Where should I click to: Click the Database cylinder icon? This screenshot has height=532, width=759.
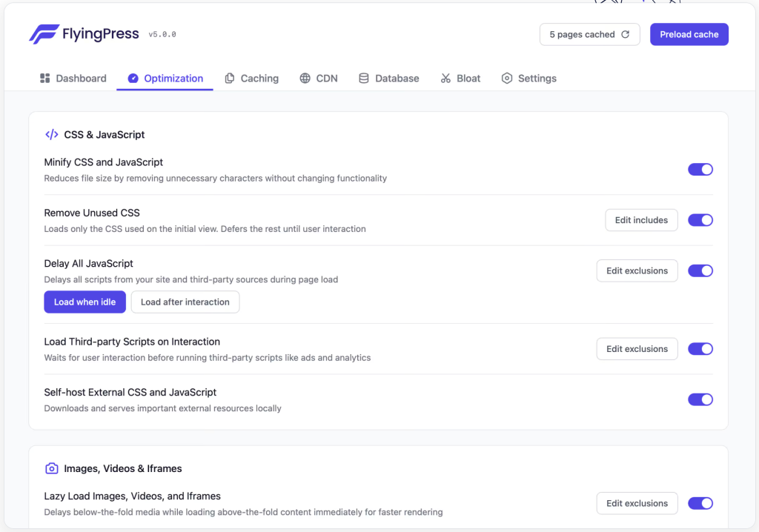tap(364, 79)
